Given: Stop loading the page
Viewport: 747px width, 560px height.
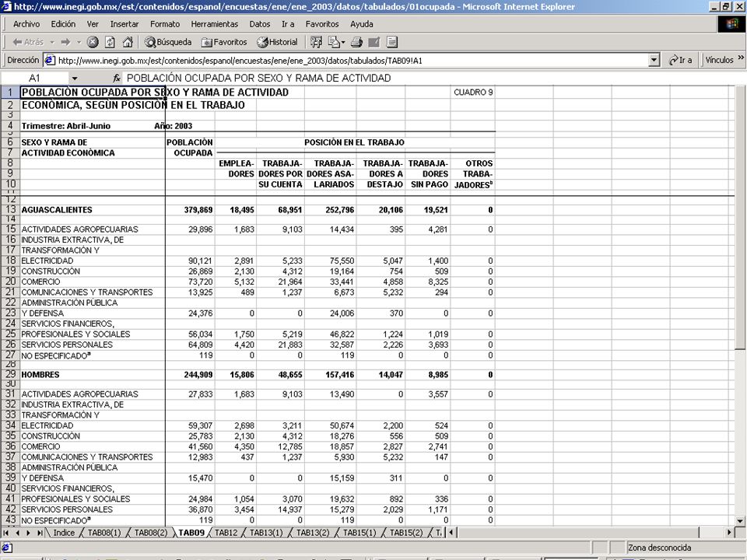Looking at the screenshot, I should tap(93, 42).
